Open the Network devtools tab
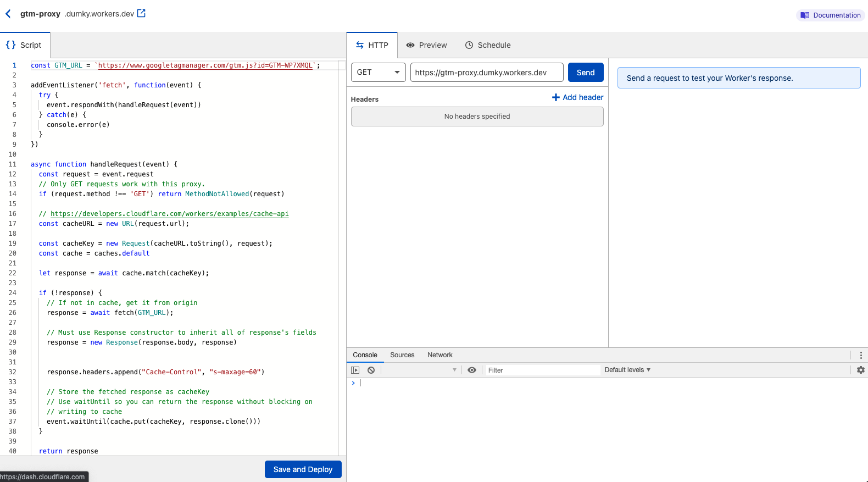Image resolution: width=868 pixels, height=482 pixels. coord(439,355)
